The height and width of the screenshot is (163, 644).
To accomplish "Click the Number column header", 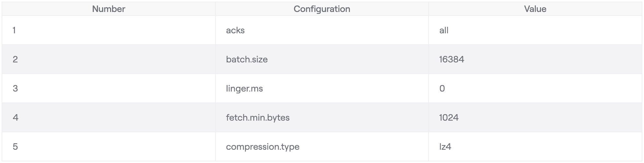I will click(x=109, y=9).
